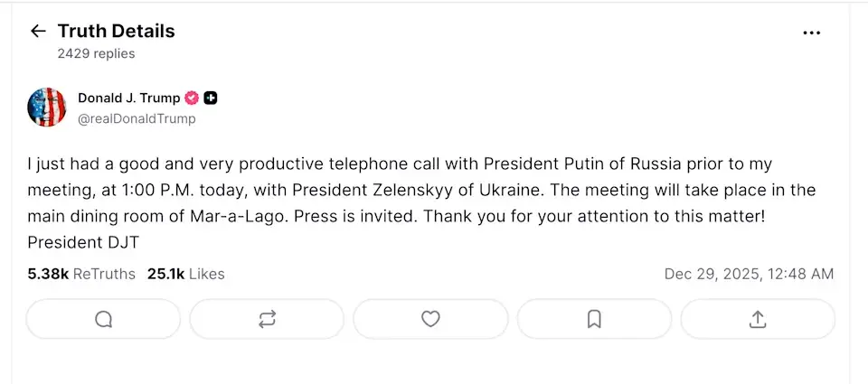868x384 pixels.
Task: Open Donald J. Trump's profile picture
Action: (x=47, y=108)
